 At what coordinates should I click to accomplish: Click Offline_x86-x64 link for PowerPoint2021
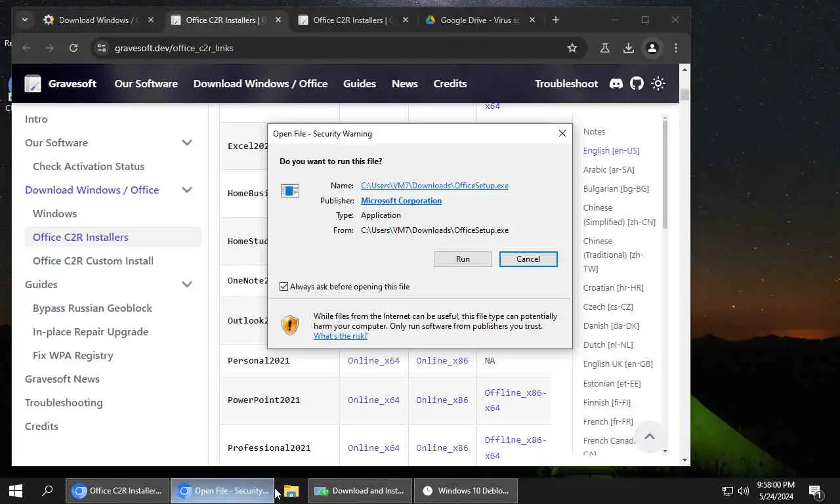tap(516, 400)
